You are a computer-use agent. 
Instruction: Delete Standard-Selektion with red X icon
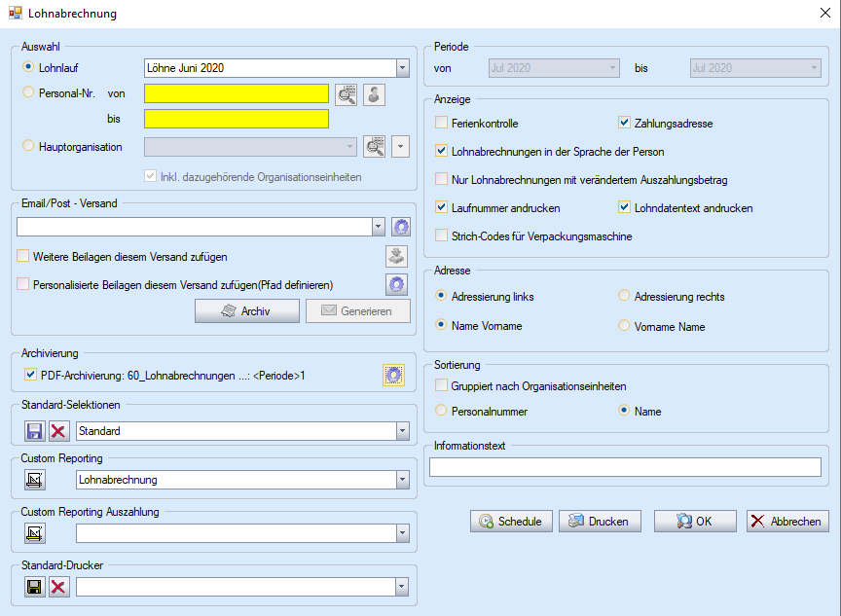[59, 431]
